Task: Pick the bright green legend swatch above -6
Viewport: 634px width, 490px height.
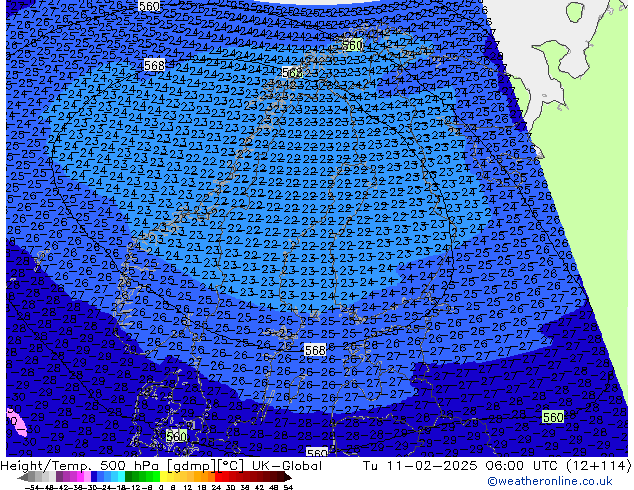Action: point(156,478)
